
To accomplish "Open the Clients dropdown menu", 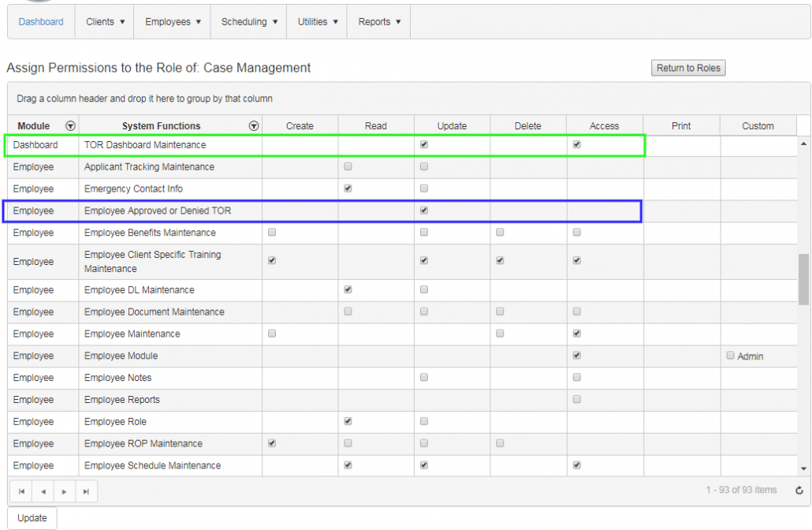I will coord(104,21).
